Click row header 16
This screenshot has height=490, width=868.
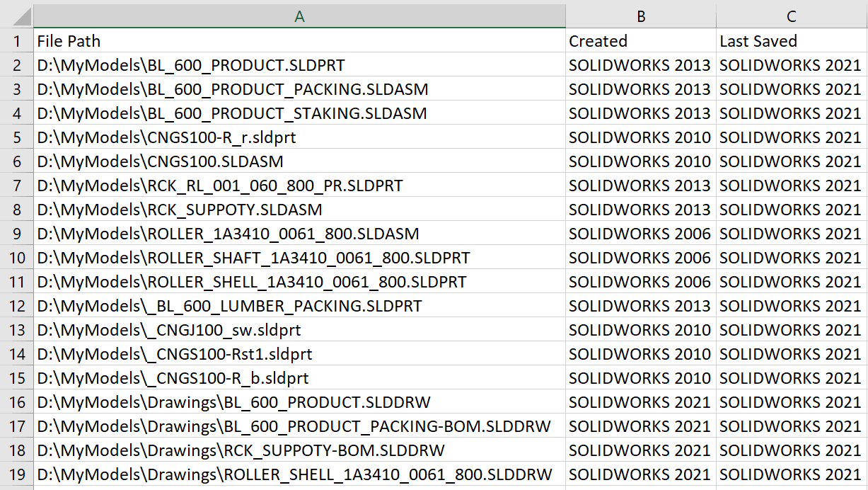tap(16, 402)
